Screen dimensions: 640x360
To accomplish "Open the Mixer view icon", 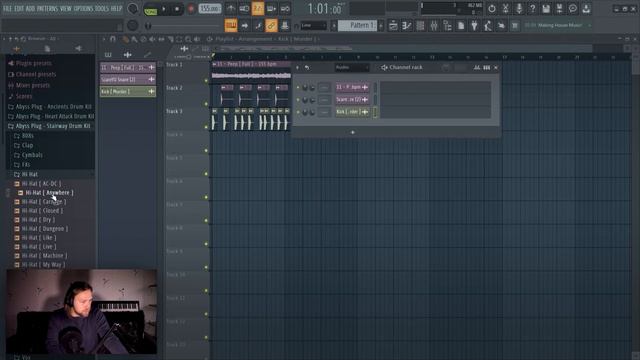I will [x=433, y=26].
